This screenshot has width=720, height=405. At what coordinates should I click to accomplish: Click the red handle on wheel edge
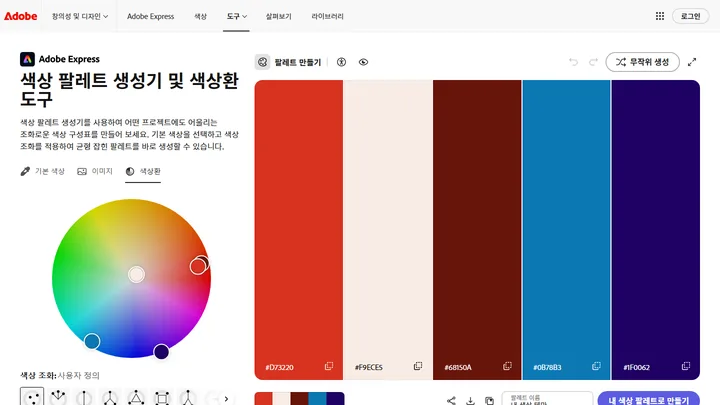[x=198, y=266]
